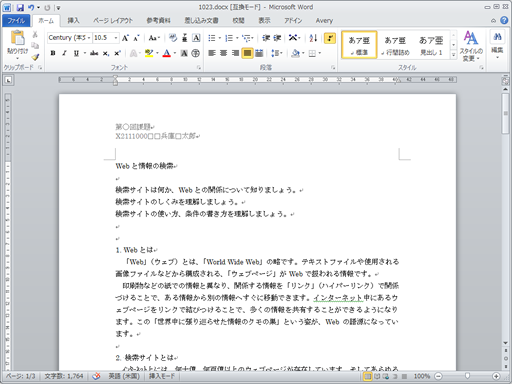The width and height of the screenshot is (512, 384).
Task: Click the Enclose Characters icon
Action: click(196, 53)
